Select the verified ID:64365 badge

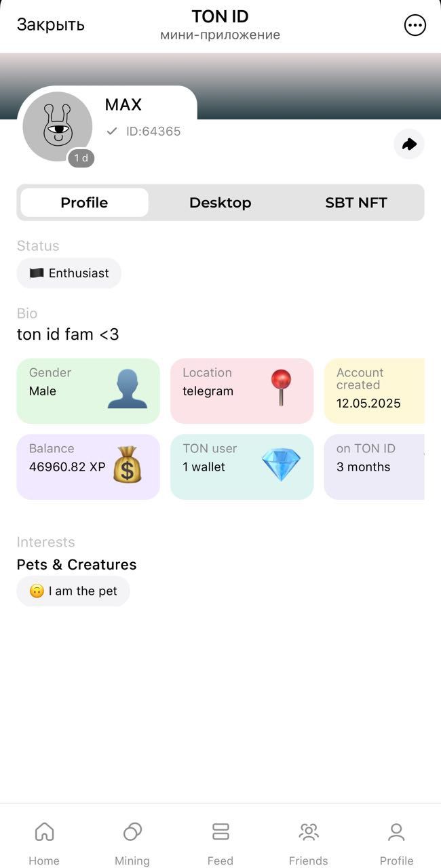point(144,131)
